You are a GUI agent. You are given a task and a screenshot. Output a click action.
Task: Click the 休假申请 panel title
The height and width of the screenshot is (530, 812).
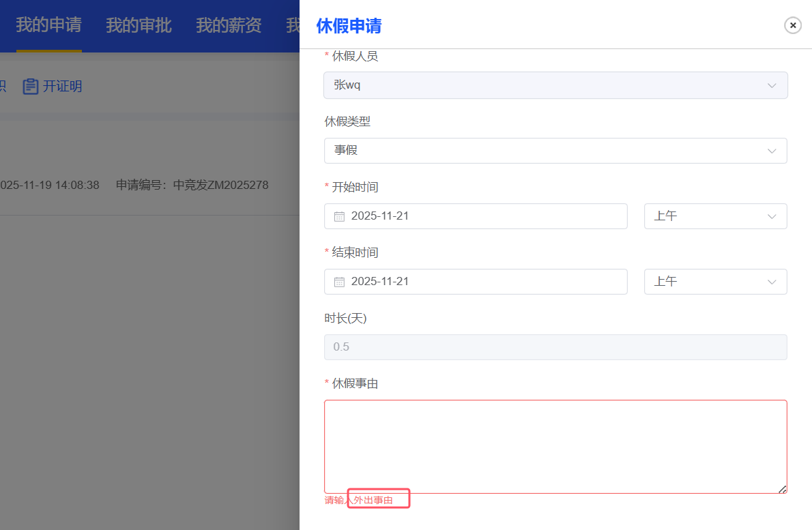click(349, 26)
